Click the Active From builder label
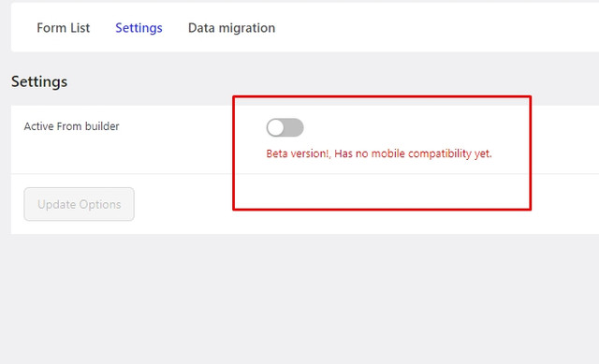 tap(71, 126)
